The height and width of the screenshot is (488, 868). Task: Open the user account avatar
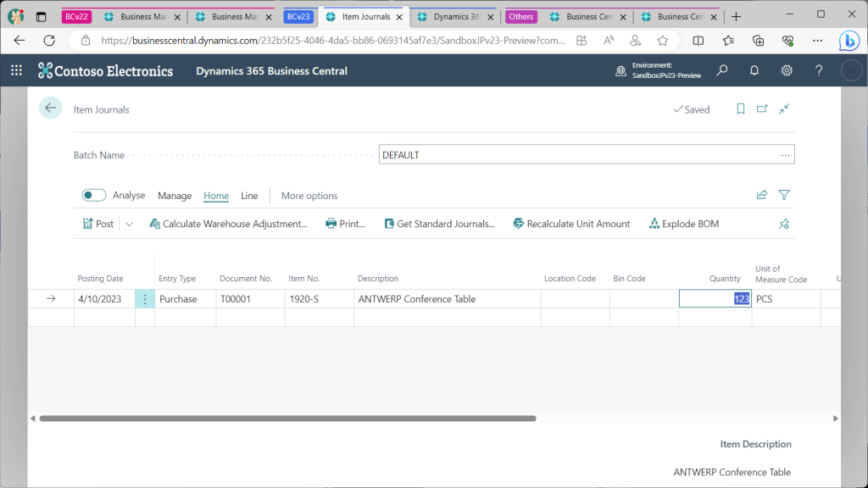(851, 71)
